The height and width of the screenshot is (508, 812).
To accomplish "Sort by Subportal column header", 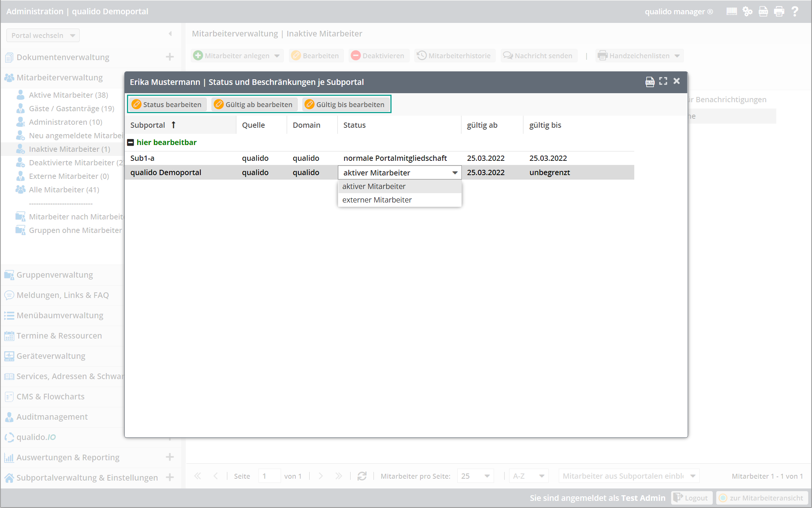I will (x=181, y=125).
